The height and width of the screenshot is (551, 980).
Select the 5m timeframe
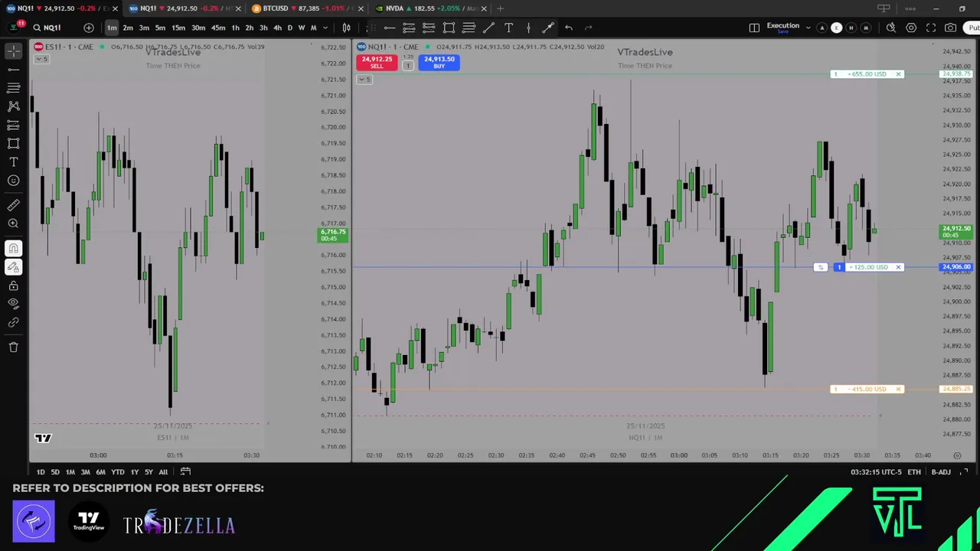coord(160,28)
